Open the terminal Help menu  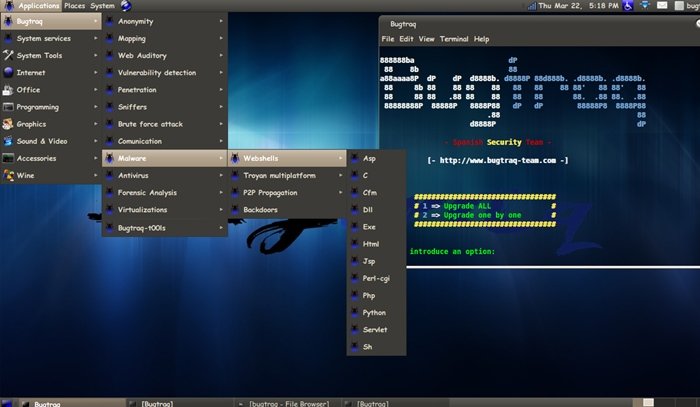click(481, 39)
